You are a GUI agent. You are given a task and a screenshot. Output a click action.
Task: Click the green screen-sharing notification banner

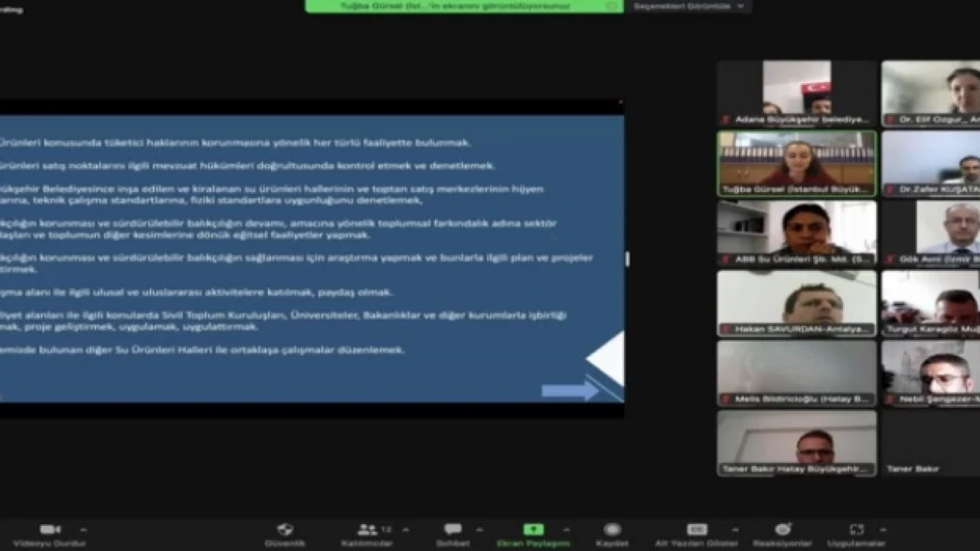click(x=464, y=6)
